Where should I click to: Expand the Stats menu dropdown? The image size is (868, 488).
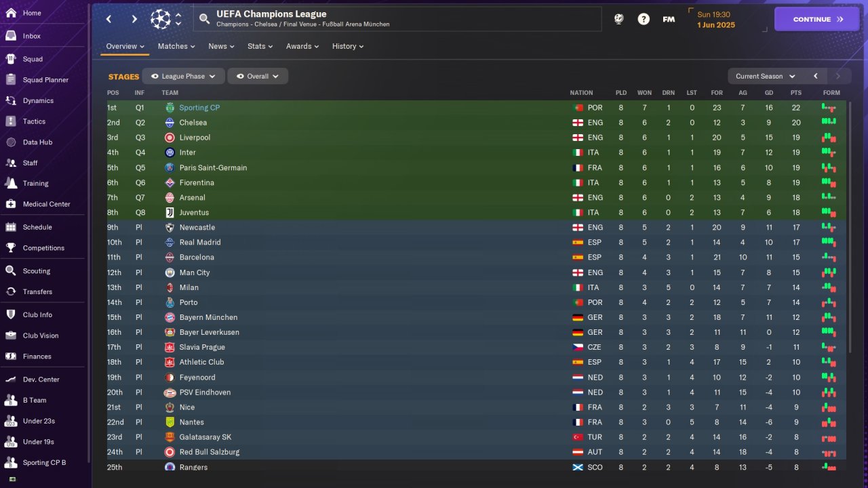(x=260, y=46)
